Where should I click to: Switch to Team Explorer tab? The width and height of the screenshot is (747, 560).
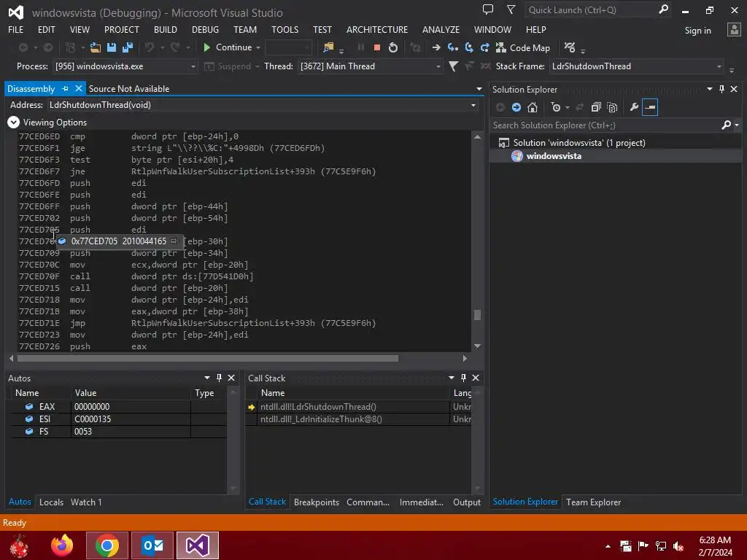pyautogui.click(x=593, y=502)
